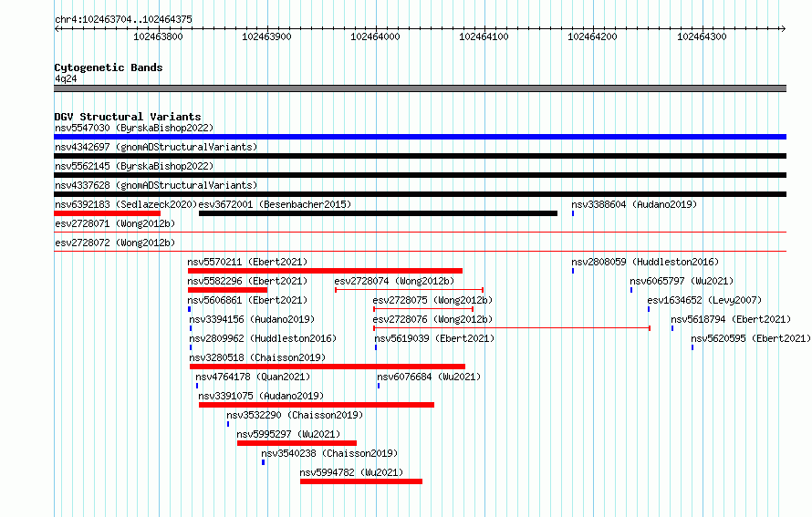Select the nsv6392183 (Sedlazeck2020) label
This screenshot has height=517, width=812.
pos(126,204)
